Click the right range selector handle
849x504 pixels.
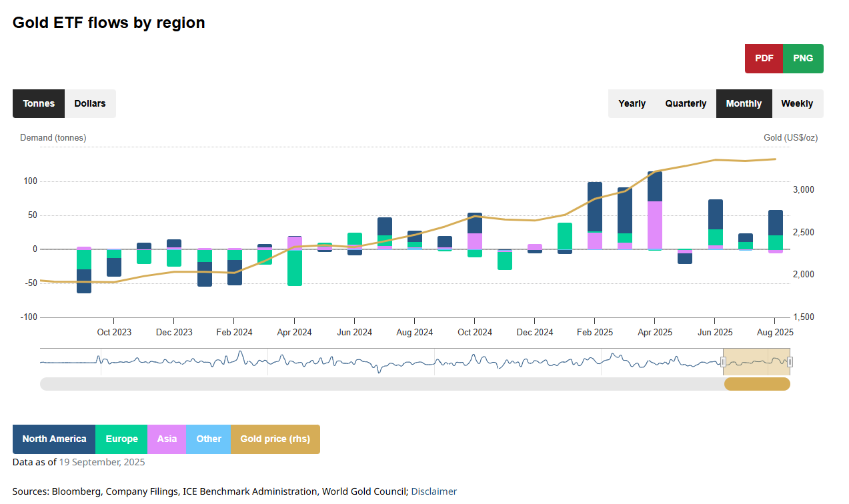(790, 362)
